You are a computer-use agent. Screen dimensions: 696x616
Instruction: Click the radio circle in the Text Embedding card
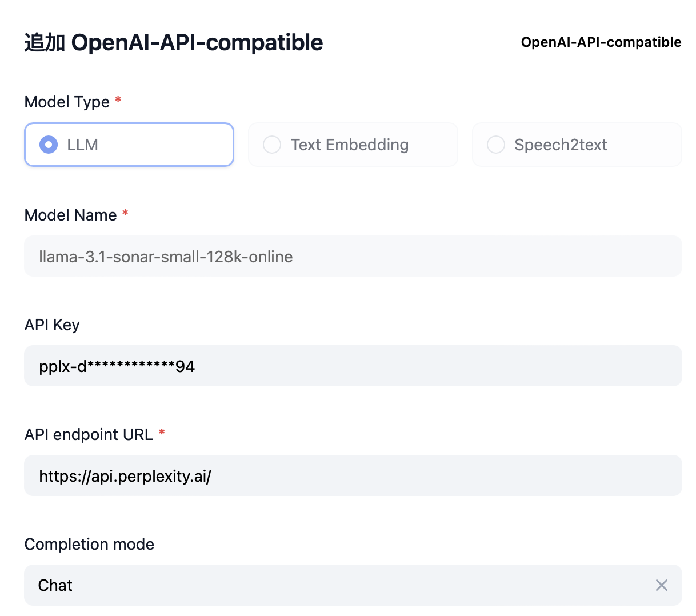(x=271, y=145)
